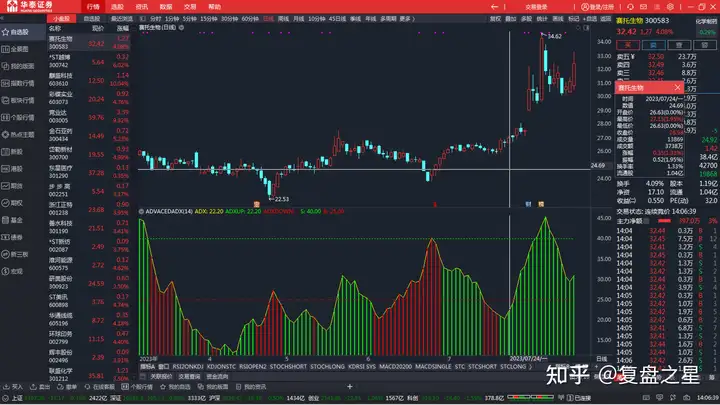Open 新股 in the left sidebar
Viewport: 720px width, 405px height.
coord(13,152)
